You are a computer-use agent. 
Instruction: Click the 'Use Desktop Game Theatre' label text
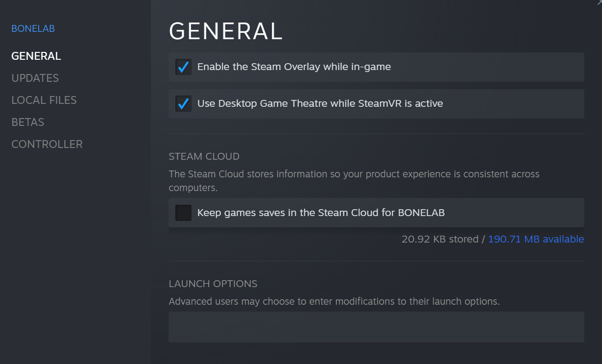click(x=320, y=103)
